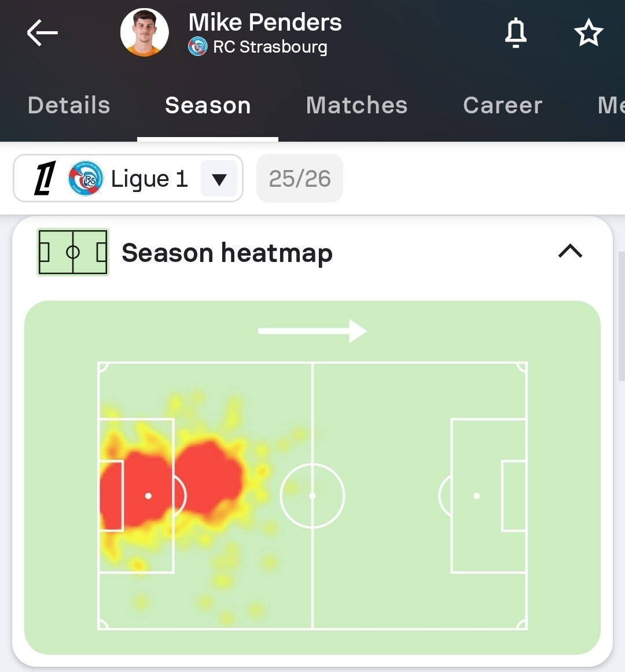625x672 pixels.
Task: Tap the center circle on the pitch
Action: point(312,496)
